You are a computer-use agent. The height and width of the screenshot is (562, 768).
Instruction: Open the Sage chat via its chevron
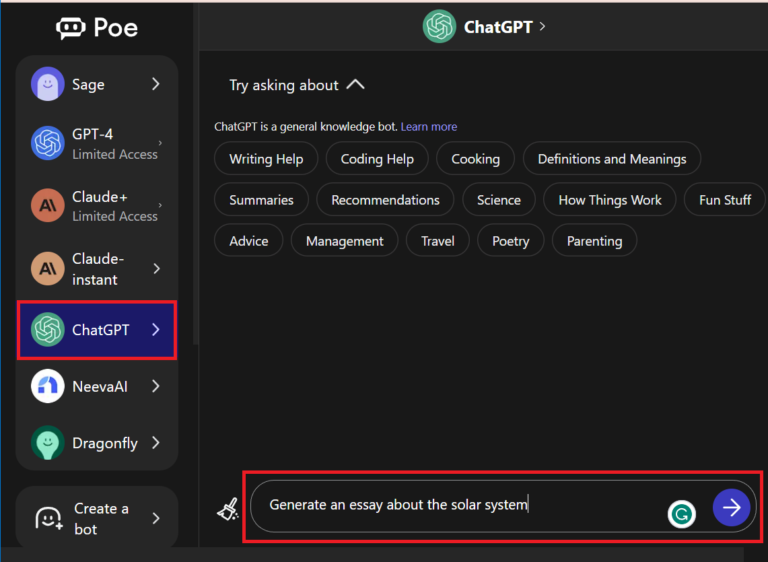click(x=156, y=84)
